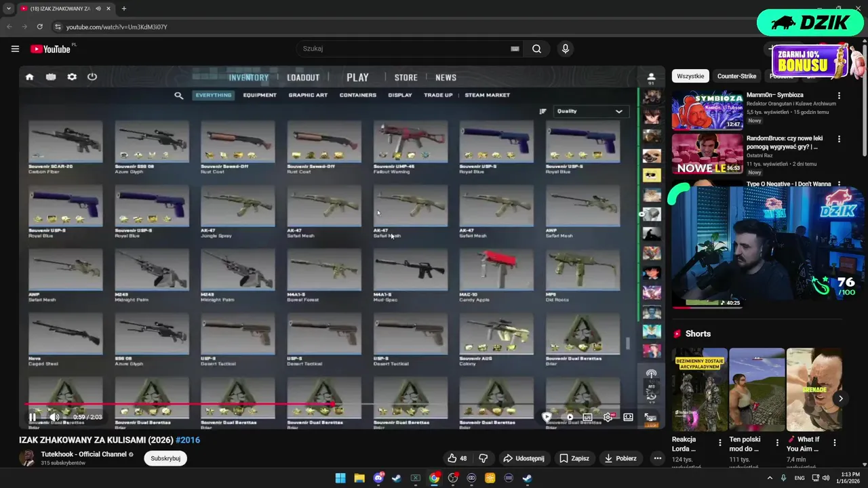The height and width of the screenshot is (488, 868).
Task: Select the Wszystkie filter chip
Action: 690,77
